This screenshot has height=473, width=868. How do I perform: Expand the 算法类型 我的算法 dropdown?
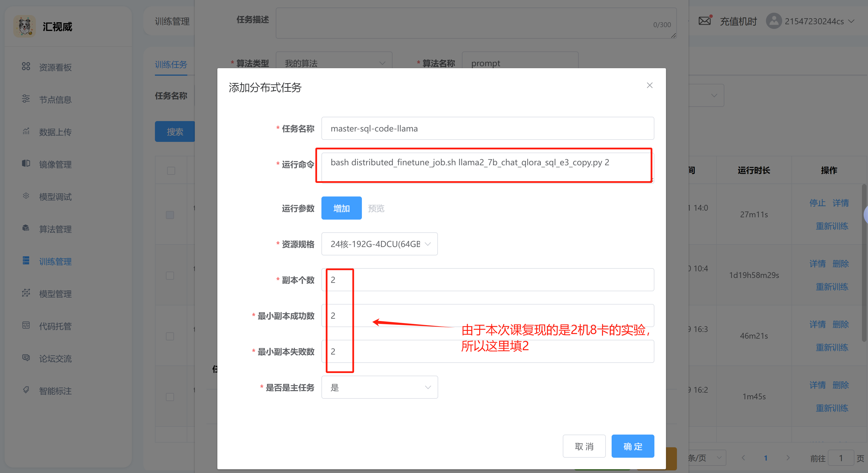click(x=334, y=63)
